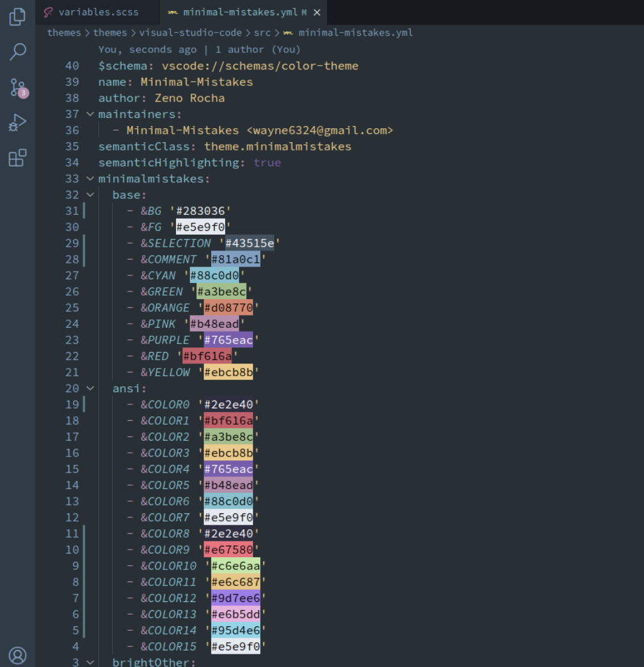
Task: Collapse the maintainers section fold arrow
Action: [90, 114]
